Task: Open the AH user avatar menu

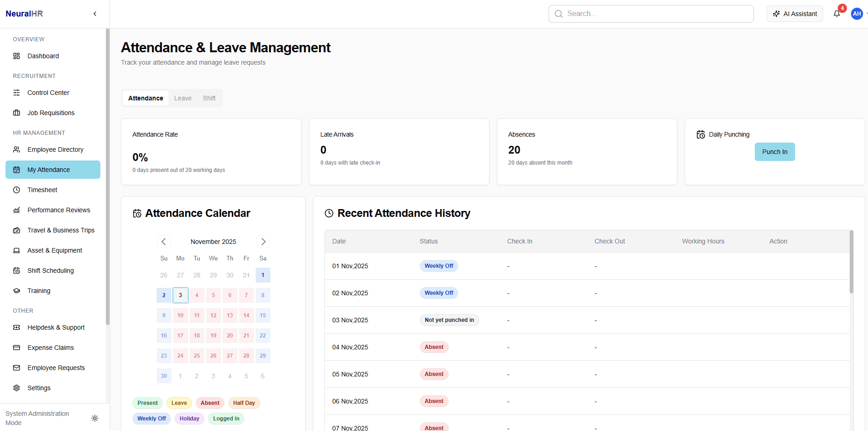Action: [857, 14]
